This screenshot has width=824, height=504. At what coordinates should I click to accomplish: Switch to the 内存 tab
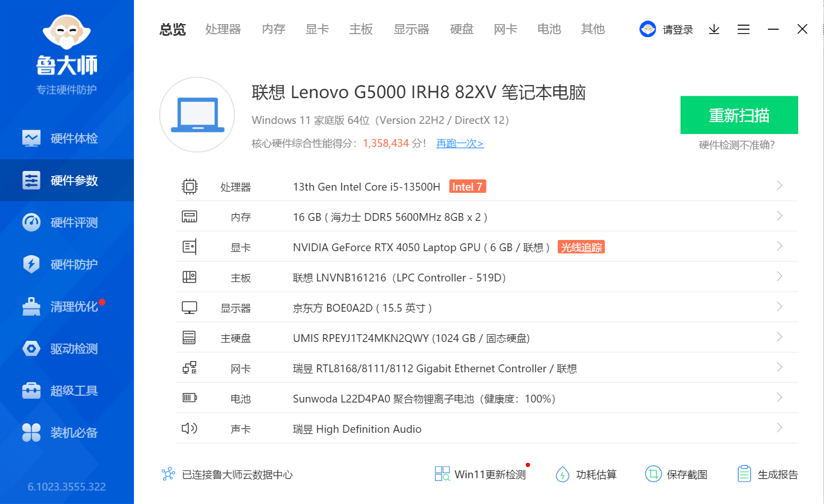[x=274, y=29]
